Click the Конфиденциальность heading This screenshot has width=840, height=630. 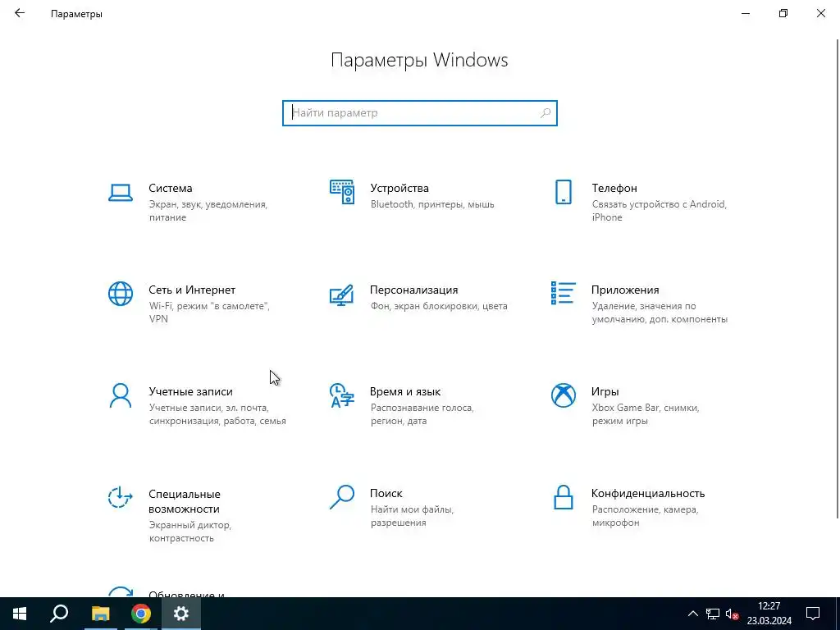(x=648, y=493)
